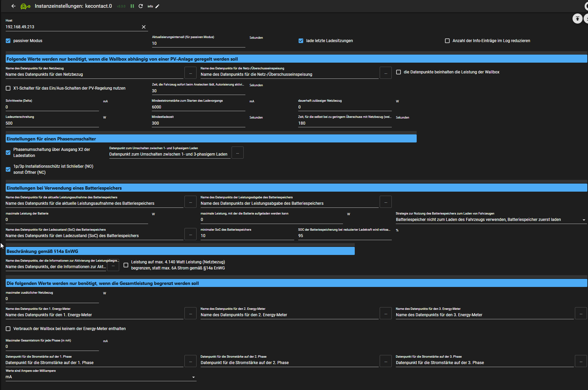Click the kecontact adapter car logo
This screenshot has width=588, height=390.
tap(25, 6)
